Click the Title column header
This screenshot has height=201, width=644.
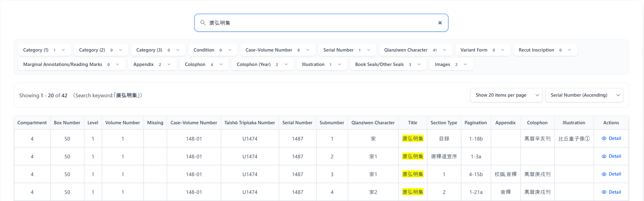pos(412,123)
